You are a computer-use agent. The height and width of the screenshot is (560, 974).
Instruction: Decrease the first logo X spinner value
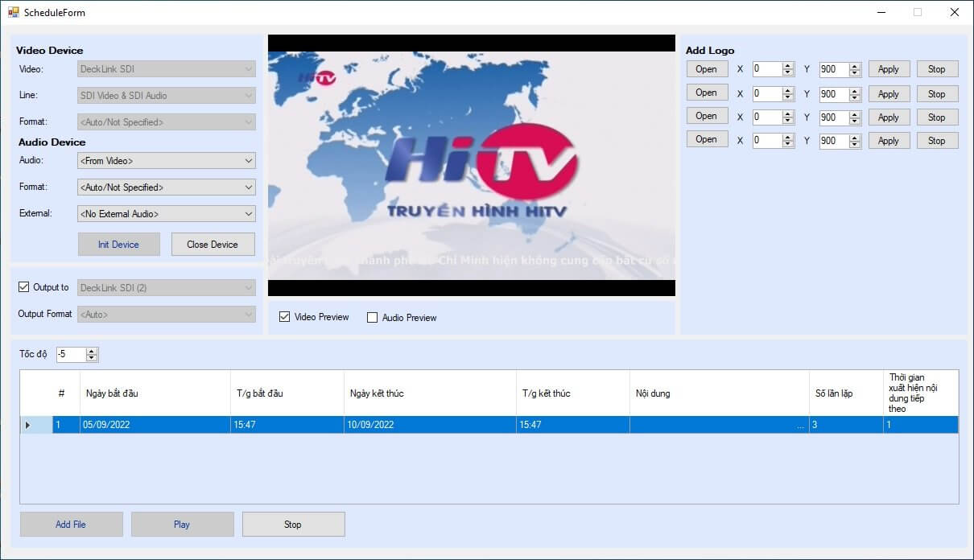(x=788, y=73)
